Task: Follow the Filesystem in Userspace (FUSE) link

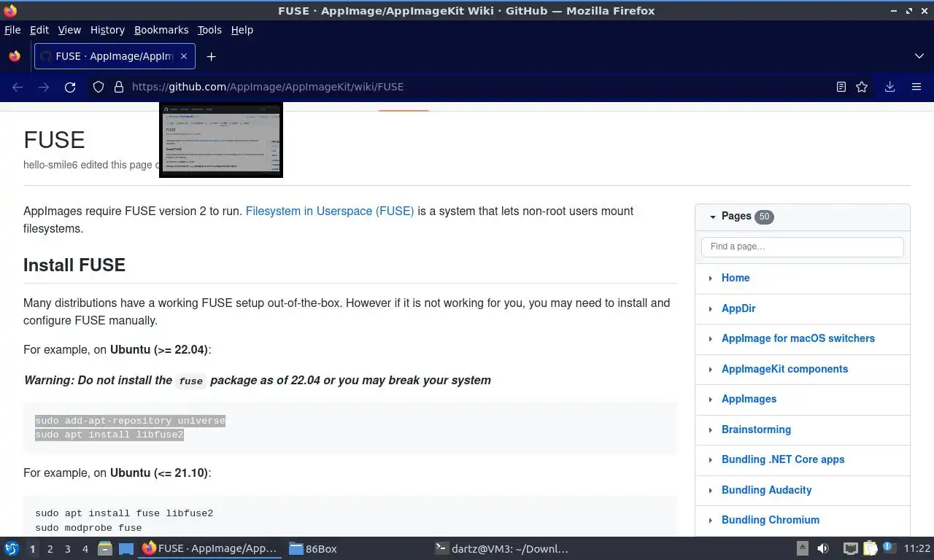Action: coord(330,211)
